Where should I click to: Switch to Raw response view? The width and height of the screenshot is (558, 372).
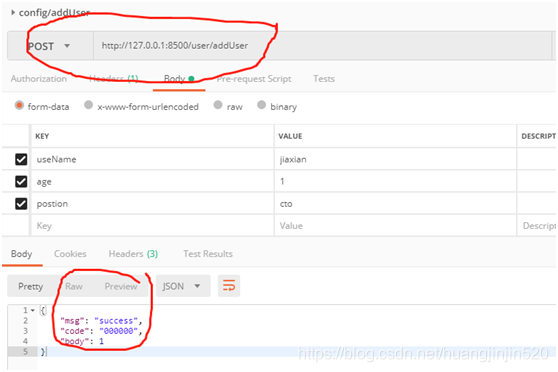pyautogui.click(x=74, y=286)
